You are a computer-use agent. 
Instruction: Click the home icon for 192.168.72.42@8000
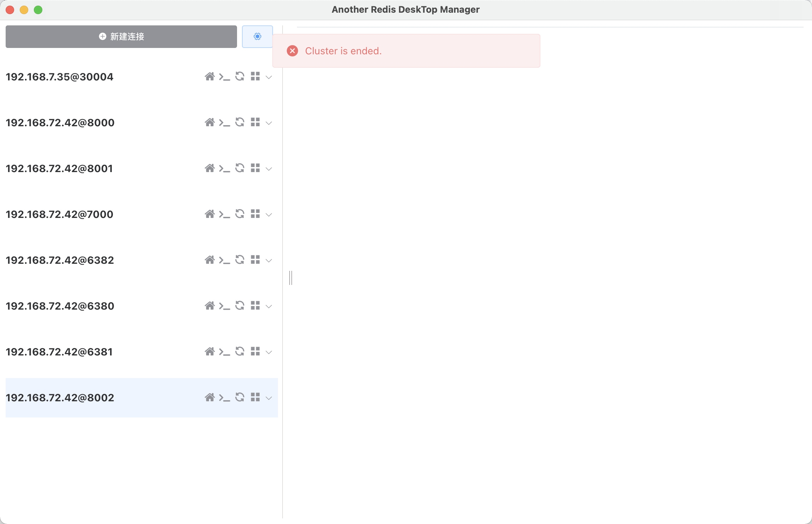click(209, 122)
